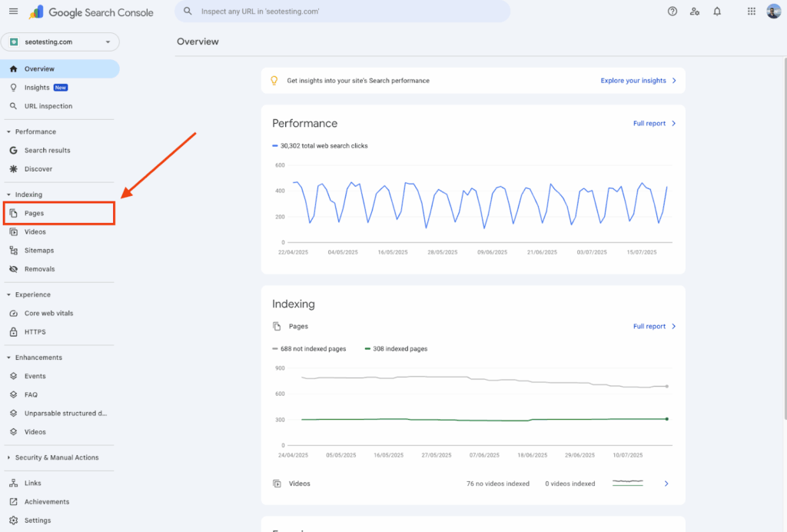Viewport: 787px width, 532px height.
Task: Open notifications bell
Action: (717, 11)
